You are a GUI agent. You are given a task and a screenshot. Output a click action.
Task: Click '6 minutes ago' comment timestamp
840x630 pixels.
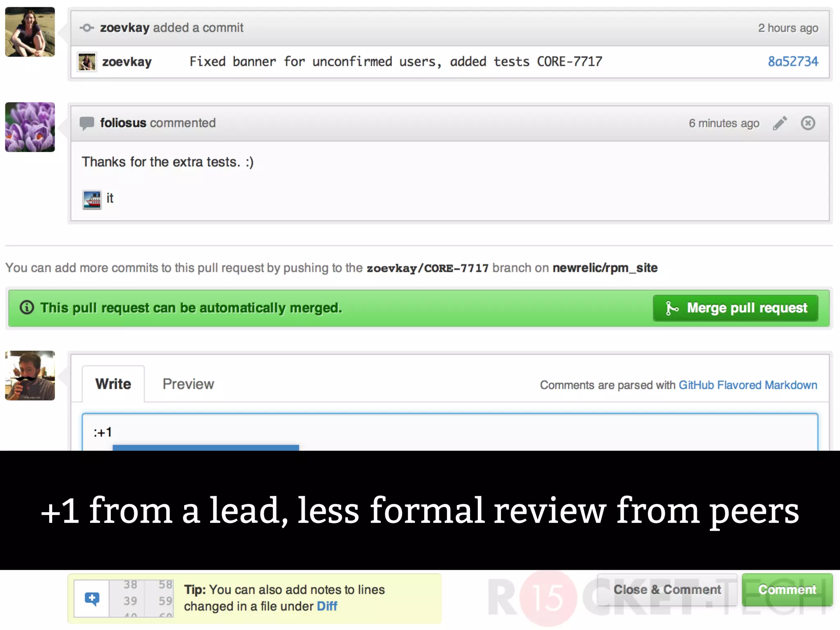point(724,123)
